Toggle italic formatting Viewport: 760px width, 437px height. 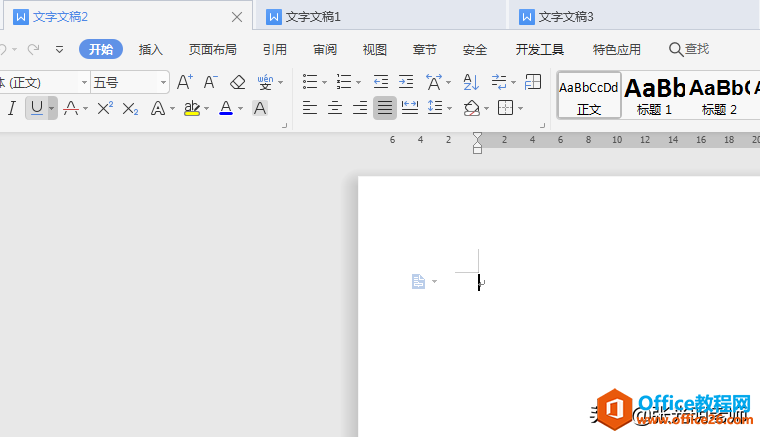[x=12, y=108]
